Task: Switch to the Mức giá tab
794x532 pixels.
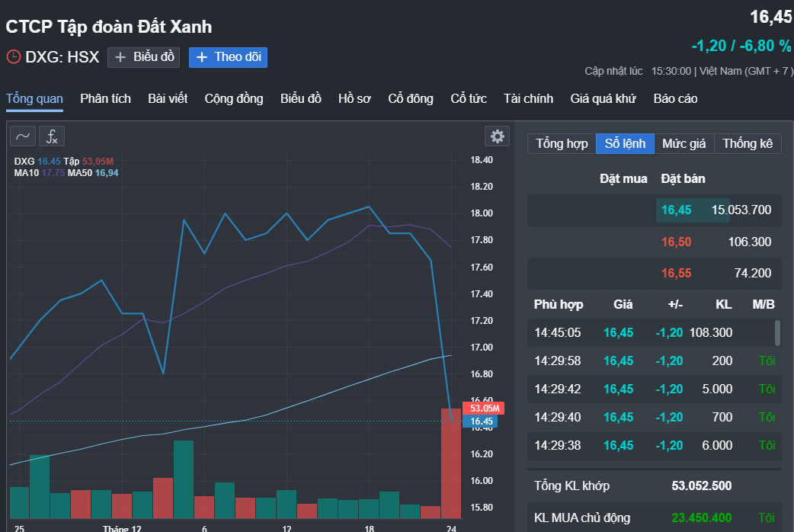Action: coord(684,143)
